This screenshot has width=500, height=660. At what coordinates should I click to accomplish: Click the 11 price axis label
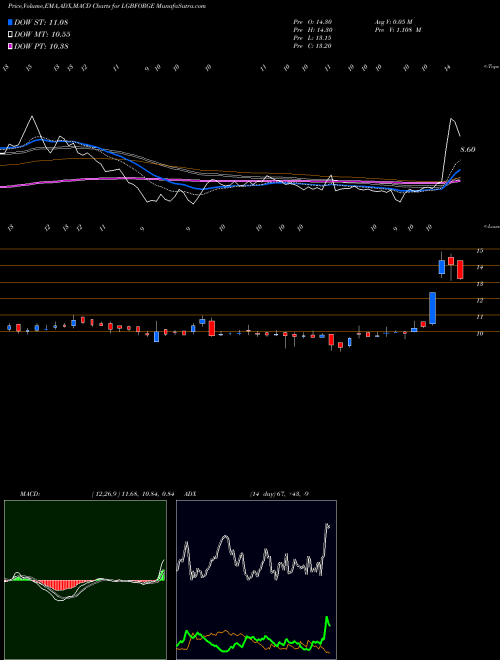tap(479, 317)
